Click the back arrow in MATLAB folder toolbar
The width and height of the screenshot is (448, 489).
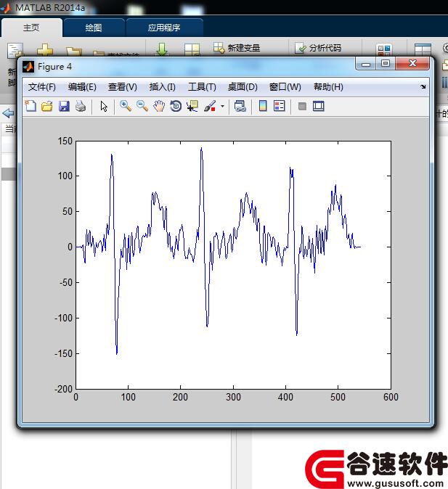pyautogui.click(x=9, y=113)
